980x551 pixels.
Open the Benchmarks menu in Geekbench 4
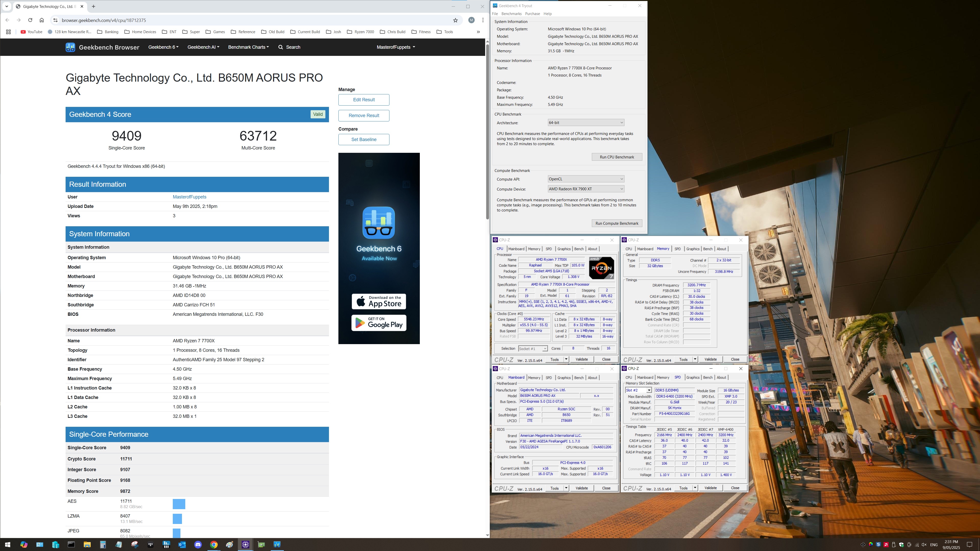click(x=511, y=14)
